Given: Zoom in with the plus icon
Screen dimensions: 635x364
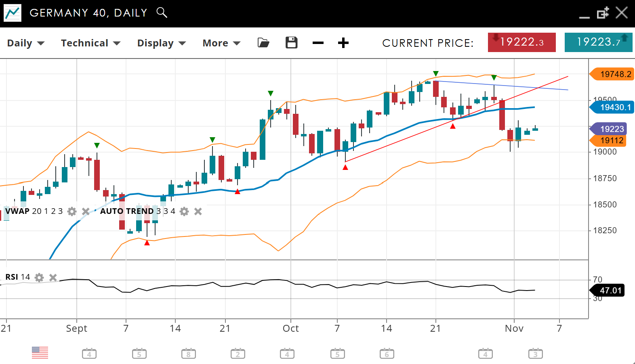Looking at the screenshot, I should pos(343,43).
